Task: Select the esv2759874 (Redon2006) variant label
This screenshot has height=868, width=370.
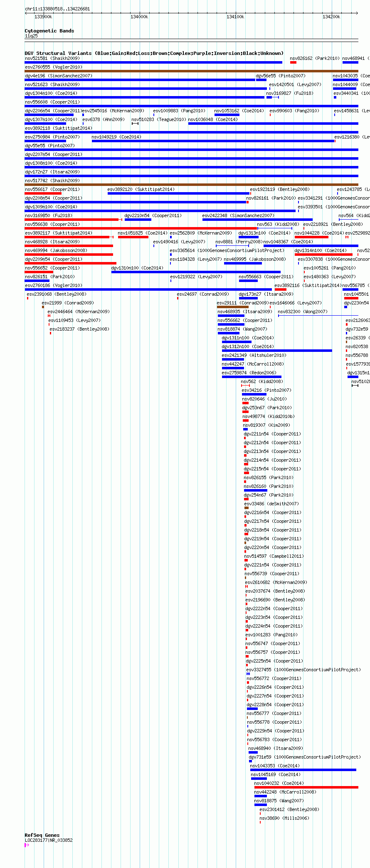Action: 249,373
